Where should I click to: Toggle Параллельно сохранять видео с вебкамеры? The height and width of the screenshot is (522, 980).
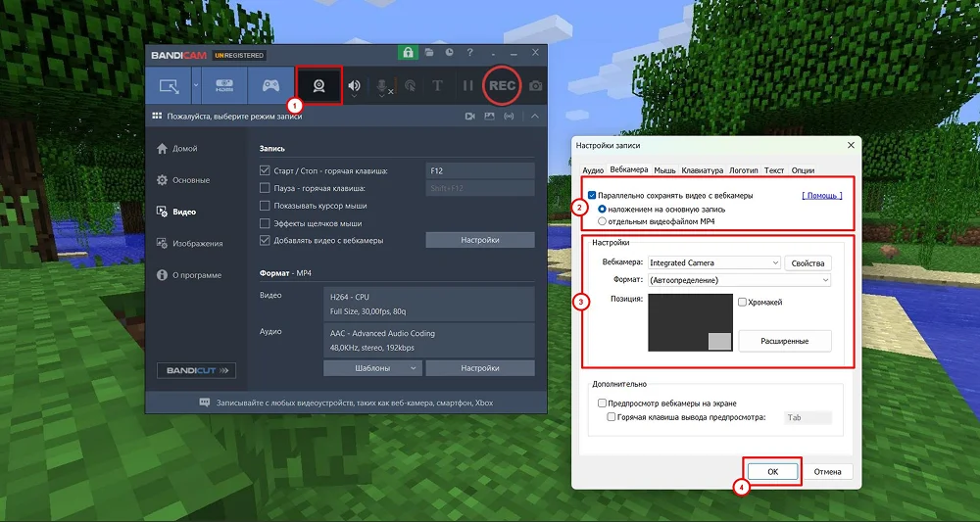pyautogui.click(x=592, y=196)
